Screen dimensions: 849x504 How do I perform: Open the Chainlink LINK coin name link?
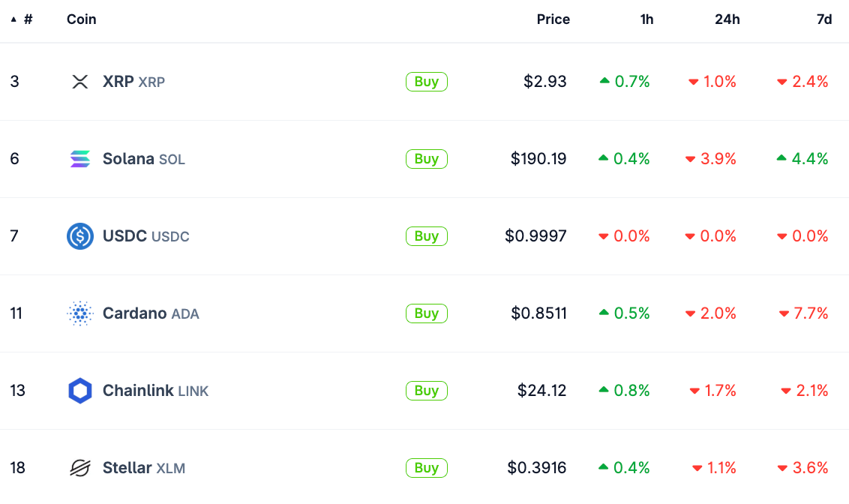click(x=155, y=391)
